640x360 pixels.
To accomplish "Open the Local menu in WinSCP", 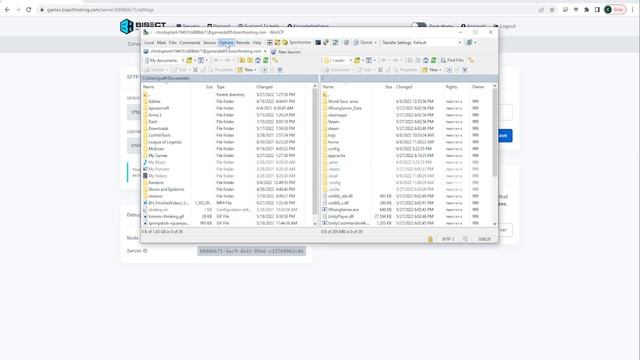I will [149, 42].
